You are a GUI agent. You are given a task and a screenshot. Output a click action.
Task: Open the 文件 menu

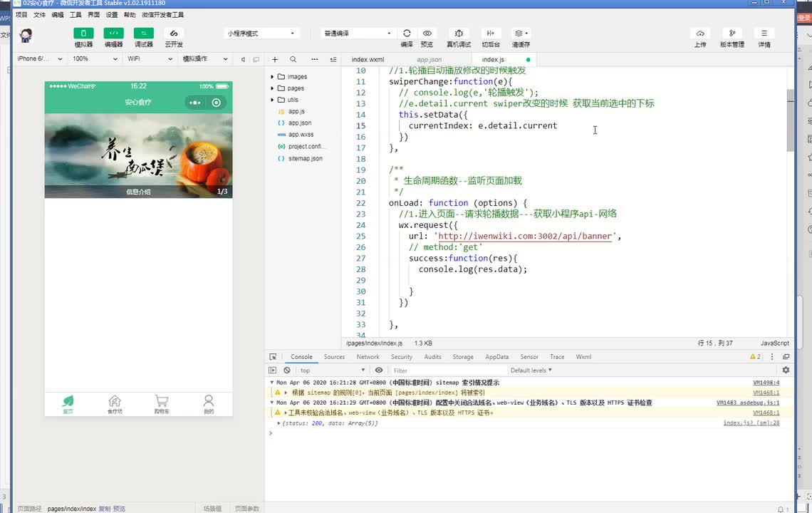39,15
